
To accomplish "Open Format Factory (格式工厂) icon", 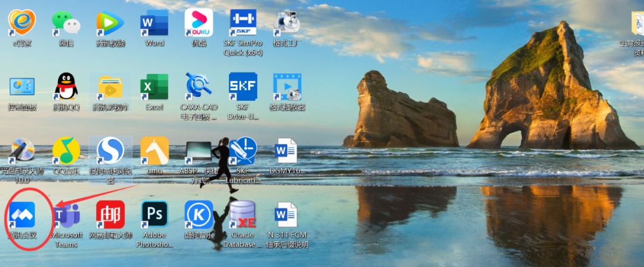I will 287,23.
